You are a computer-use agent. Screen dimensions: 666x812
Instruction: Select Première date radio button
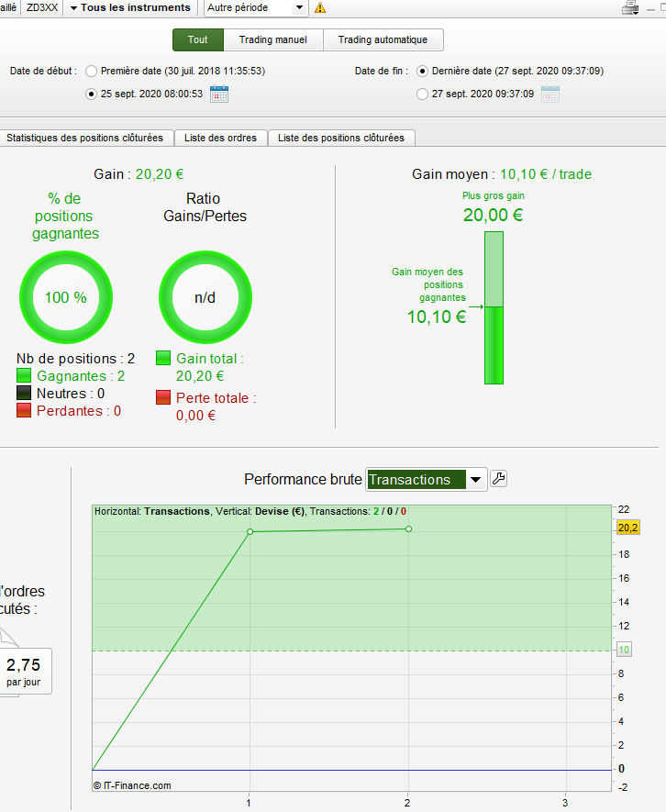click(91, 71)
